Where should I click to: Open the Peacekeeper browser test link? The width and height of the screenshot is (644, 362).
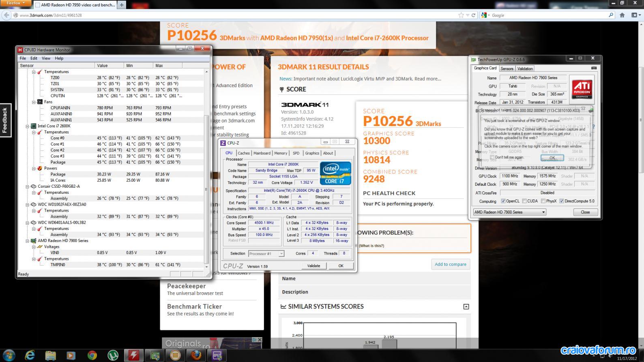(x=187, y=286)
